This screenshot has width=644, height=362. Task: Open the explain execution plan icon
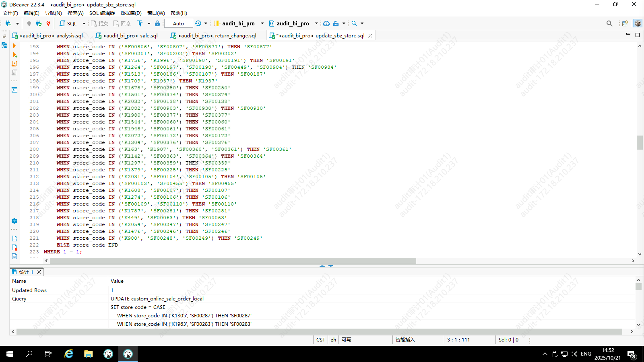(14, 72)
